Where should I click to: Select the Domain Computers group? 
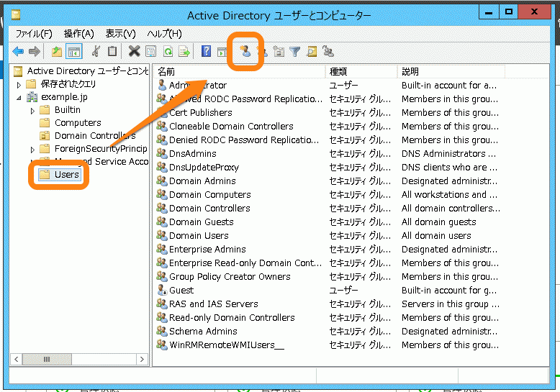(x=209, y=195)
